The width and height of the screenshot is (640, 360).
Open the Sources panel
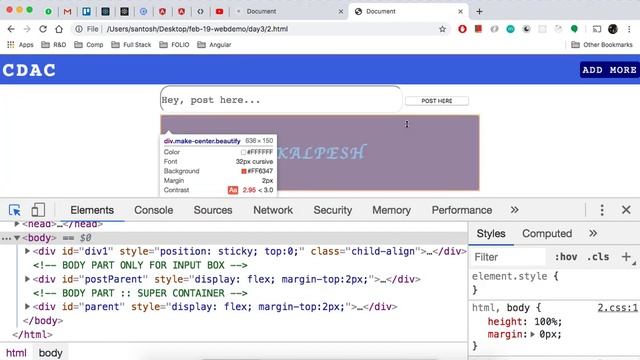coord(213,210)
